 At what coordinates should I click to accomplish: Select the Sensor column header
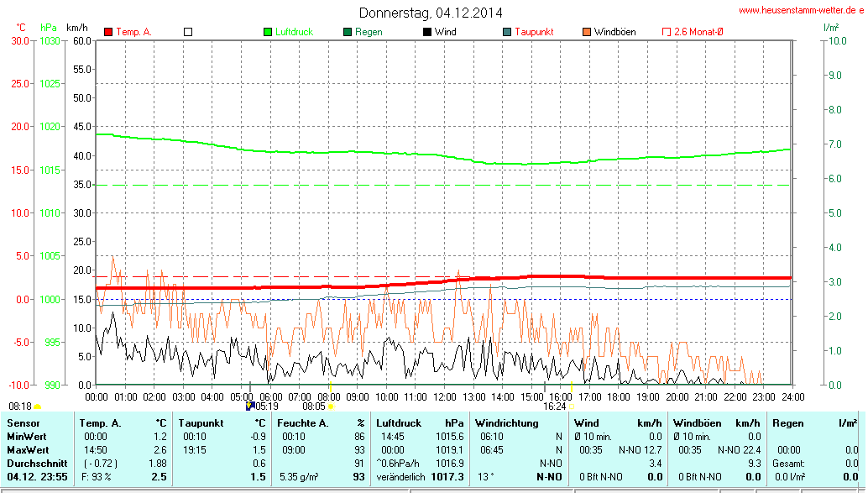[23, 423]
